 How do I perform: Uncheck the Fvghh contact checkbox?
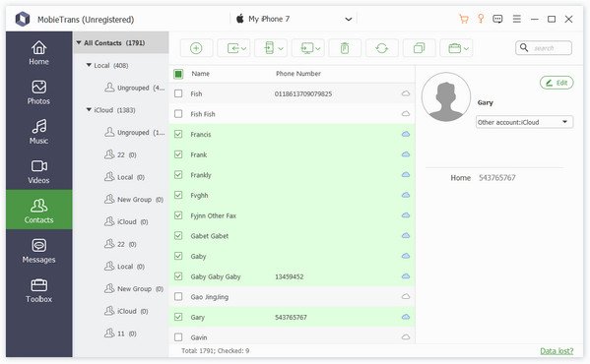pos(178,195)
